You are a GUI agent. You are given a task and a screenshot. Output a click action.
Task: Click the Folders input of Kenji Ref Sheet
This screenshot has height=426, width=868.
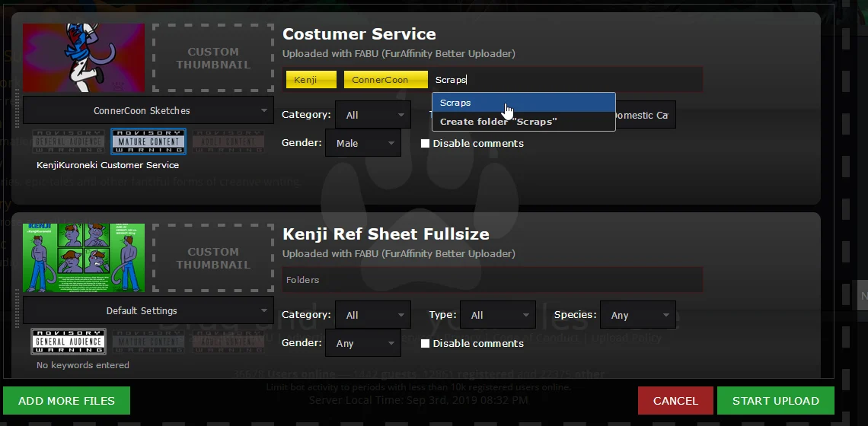493,280
